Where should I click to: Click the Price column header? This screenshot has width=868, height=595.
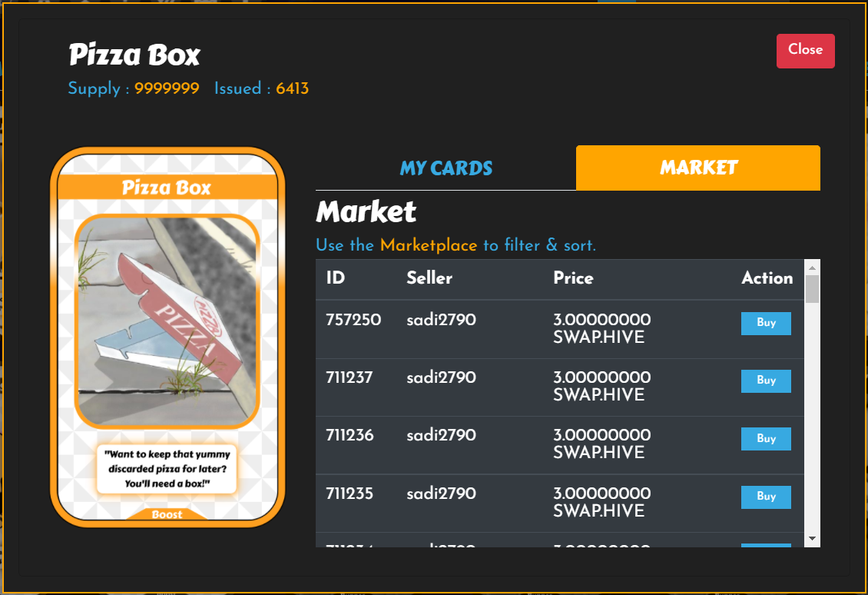[573, 278]
